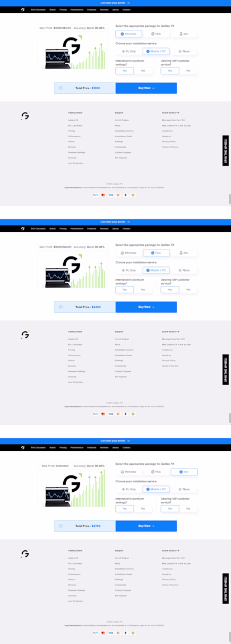The image size is (231, 644).
Task: Open Pricing in the navbar above the $1900 panel
Action: point(63,9)
